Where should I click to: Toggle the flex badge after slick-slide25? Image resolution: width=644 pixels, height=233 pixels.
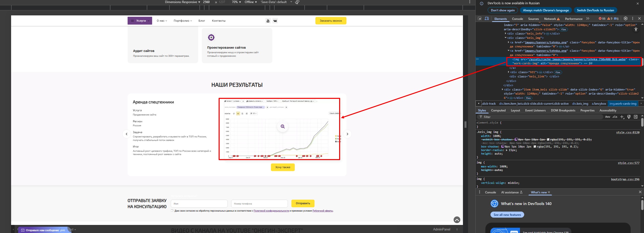[x=564, y=30]
